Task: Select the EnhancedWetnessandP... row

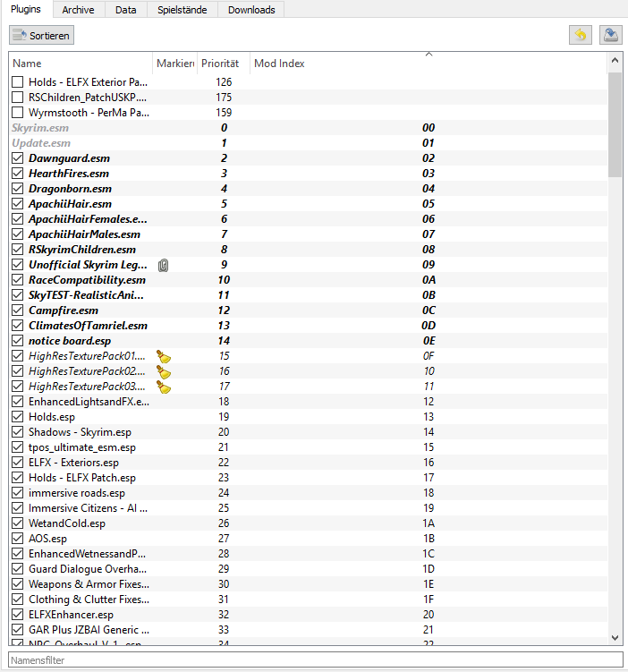Action: coord(308,554)
